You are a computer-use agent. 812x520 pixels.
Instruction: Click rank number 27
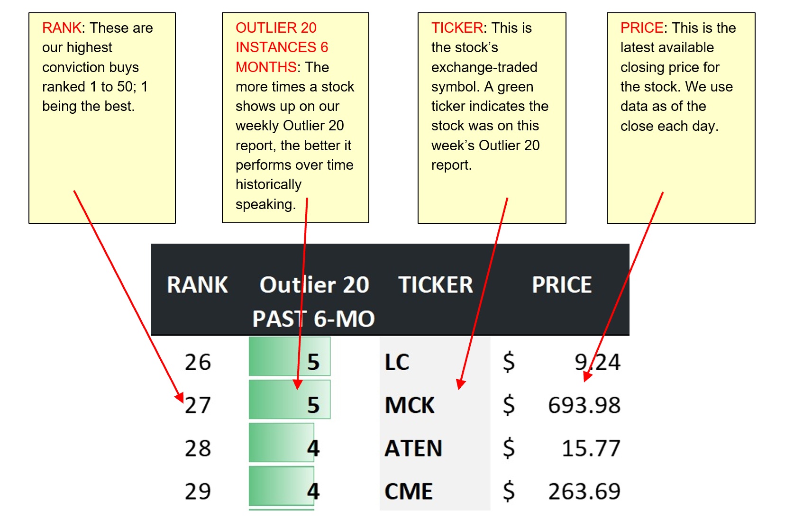pyautogui.click(x=198, y=405)
